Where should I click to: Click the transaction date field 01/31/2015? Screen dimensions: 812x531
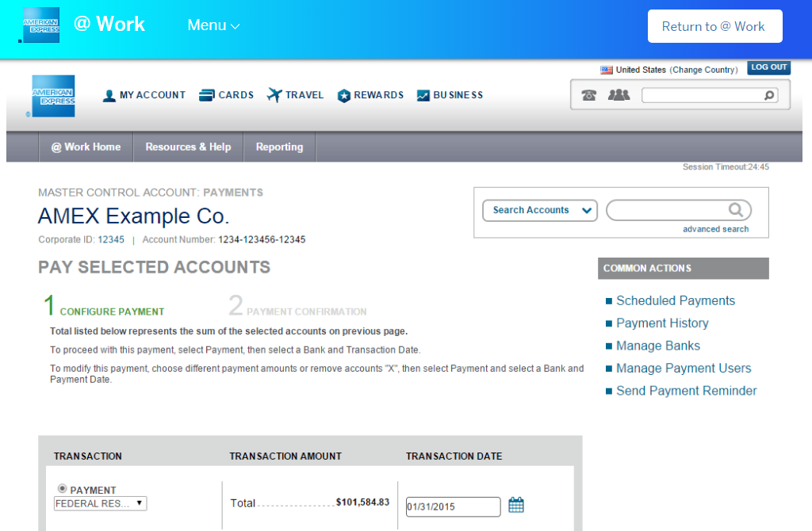pyautogui.click(x=453, y=506)
